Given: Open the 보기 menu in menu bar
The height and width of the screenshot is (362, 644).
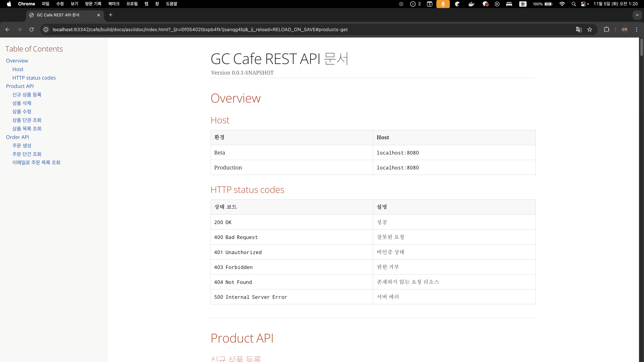Looking at the screenshot, I should (74, 4).
